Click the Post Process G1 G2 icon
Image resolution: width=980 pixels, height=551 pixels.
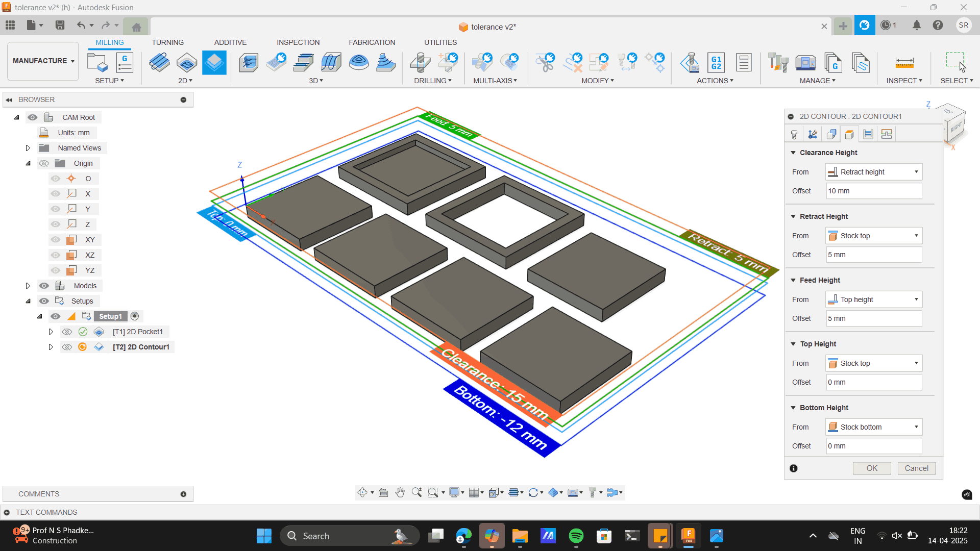(716, 63)
